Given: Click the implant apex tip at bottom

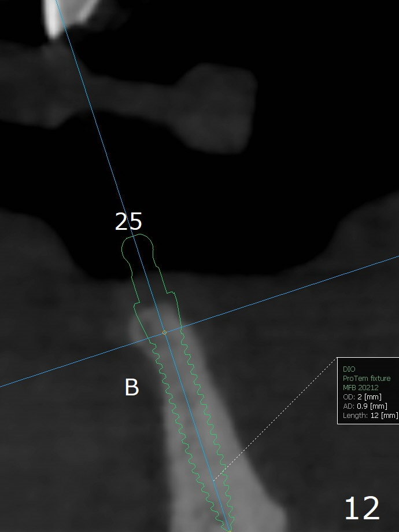Looking at the screenshot, I should click(x=229, y=528).
